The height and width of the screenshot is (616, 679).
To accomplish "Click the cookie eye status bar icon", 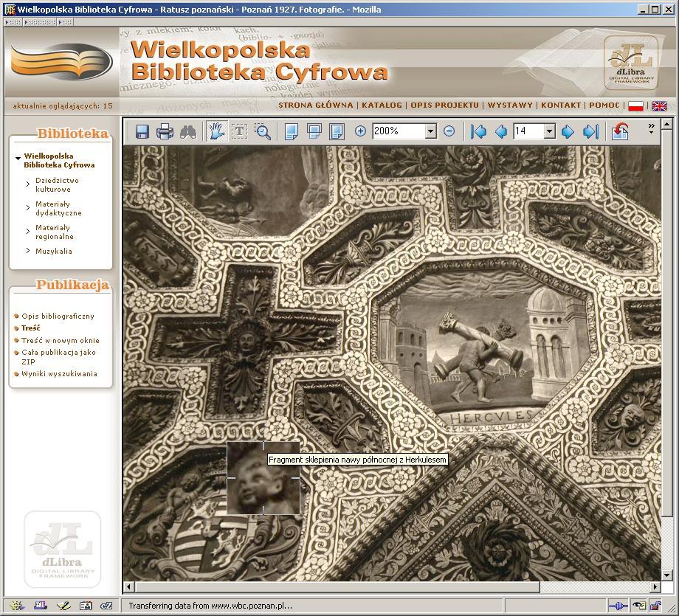I will [x=638, y=606].
